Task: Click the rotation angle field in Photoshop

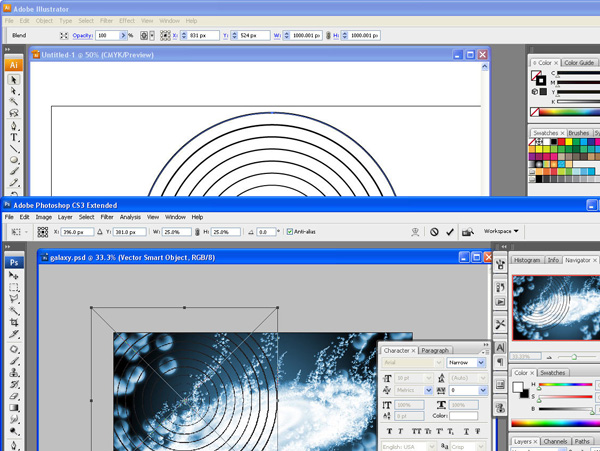Action: (266, 232)
